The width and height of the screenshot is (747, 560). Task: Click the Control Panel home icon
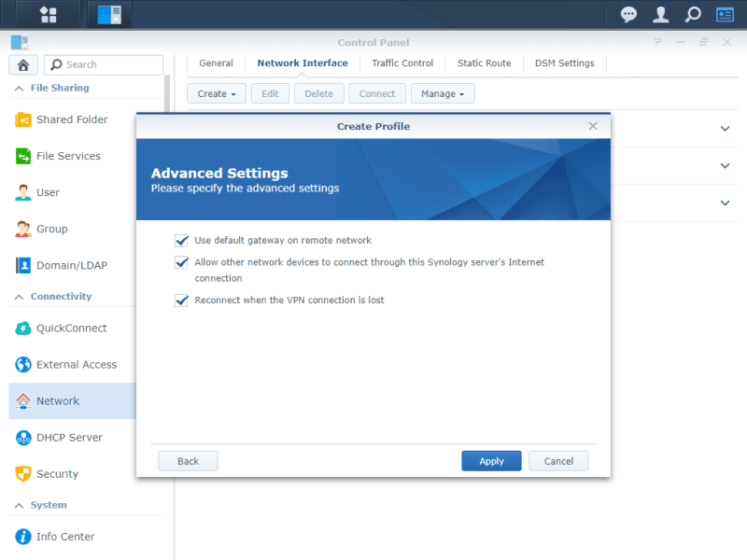(x=23, y=64)
